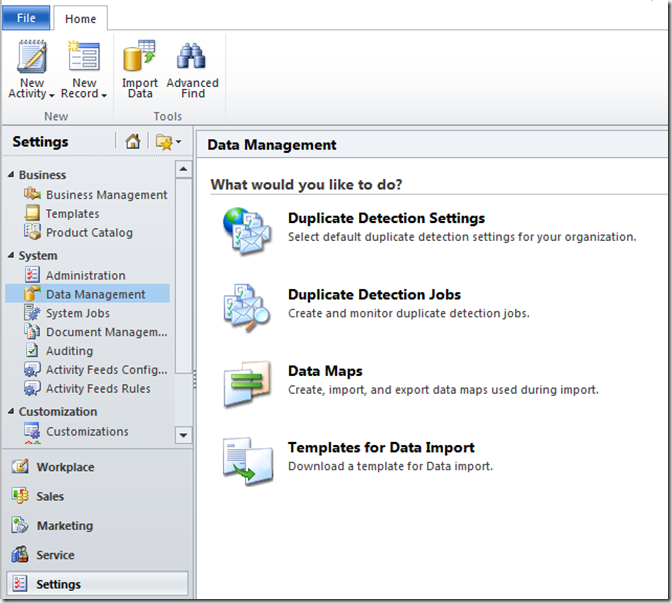672x603 pixels.
Task: Open the File tab
Action: [26, 18]
